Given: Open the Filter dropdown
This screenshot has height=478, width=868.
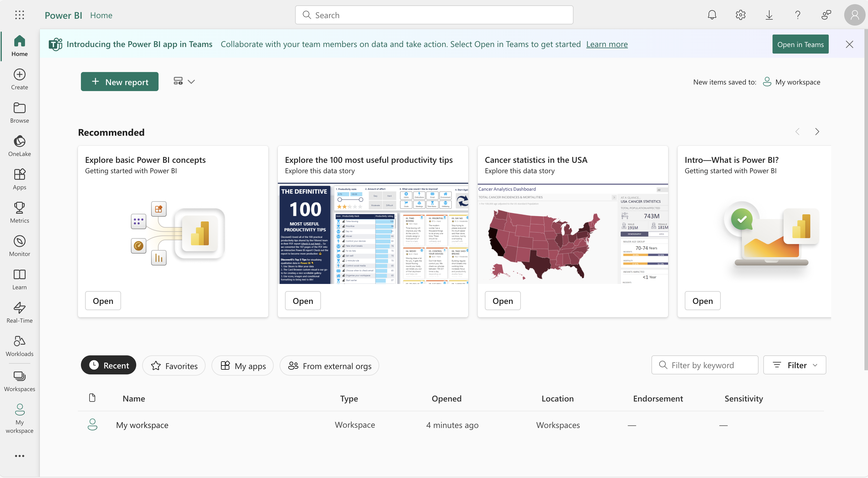Looking at the screenshot, I should pyautogui.click(x=795, y=365).
